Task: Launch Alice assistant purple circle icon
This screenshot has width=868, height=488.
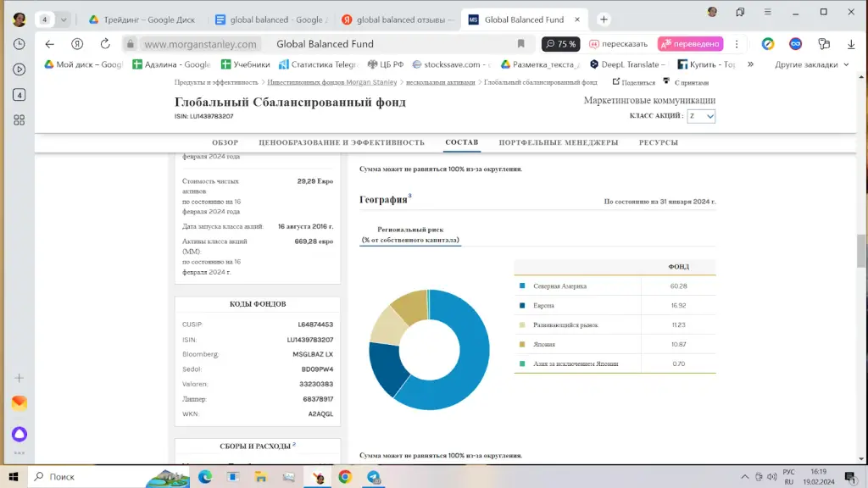Action: (19, 435)
